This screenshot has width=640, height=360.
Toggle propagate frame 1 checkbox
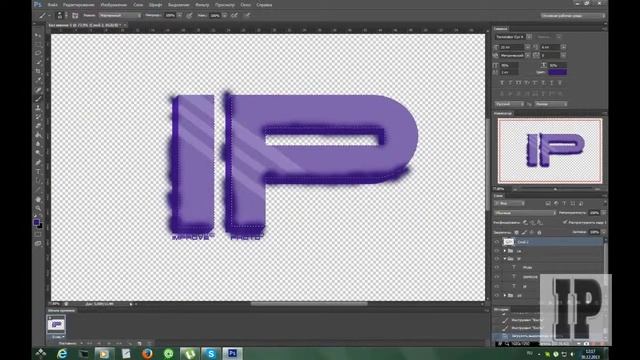pos(565,222)
